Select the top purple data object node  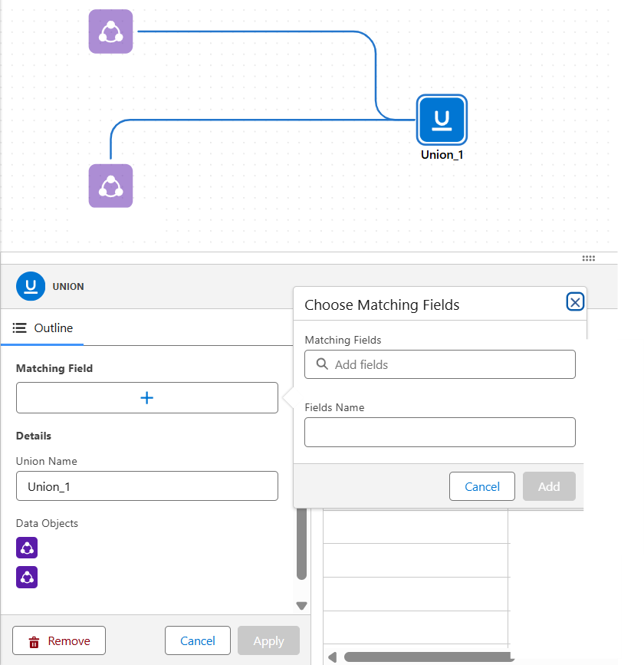pyautogui.click(x=110, y=31)
